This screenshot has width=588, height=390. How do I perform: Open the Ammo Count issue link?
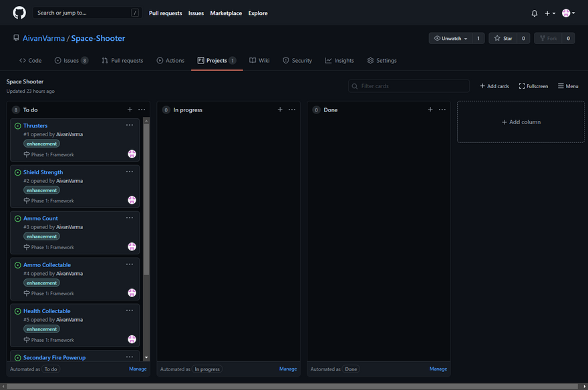pos(41,218)
